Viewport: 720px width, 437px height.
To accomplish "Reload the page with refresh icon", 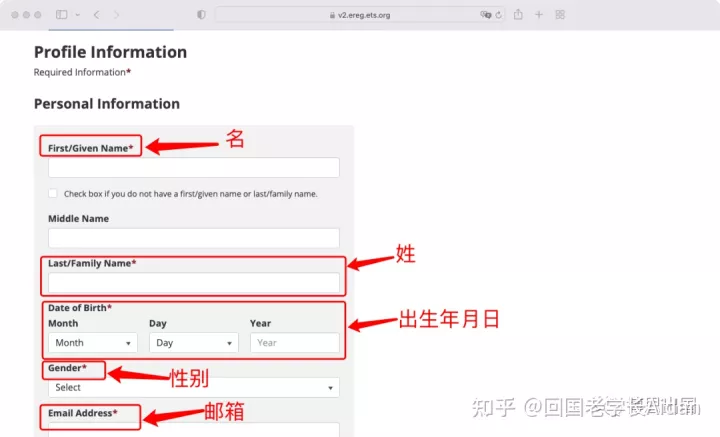I will coord(499,15).
